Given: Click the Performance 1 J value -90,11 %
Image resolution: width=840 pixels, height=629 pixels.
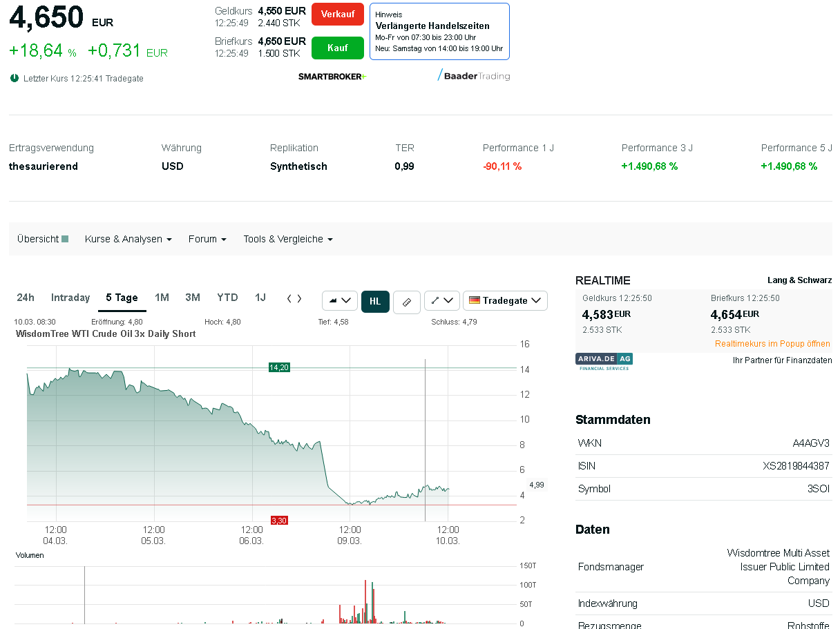Looking at the screenshot, I should tap(502, 166).
